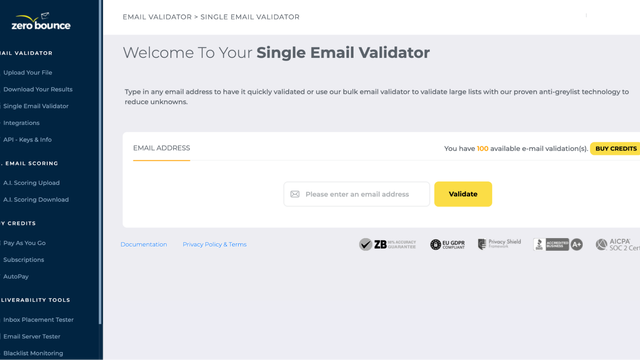Click the ZB accuracy guarantee badge
This screenshot has width=640, height=360.
[387, 244]
